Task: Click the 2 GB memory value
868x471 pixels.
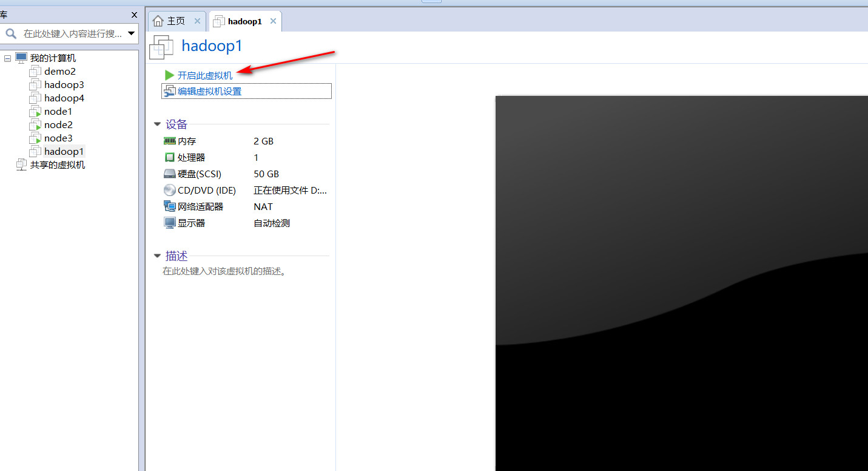Action: tap(263, 141)
